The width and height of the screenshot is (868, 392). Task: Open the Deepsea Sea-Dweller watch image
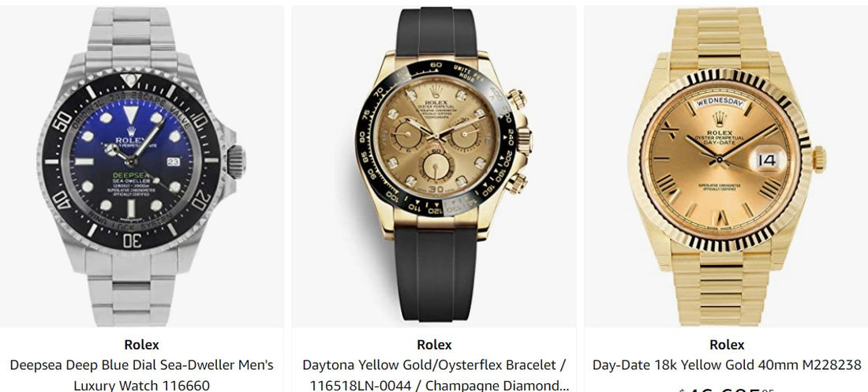coord(142,166)
